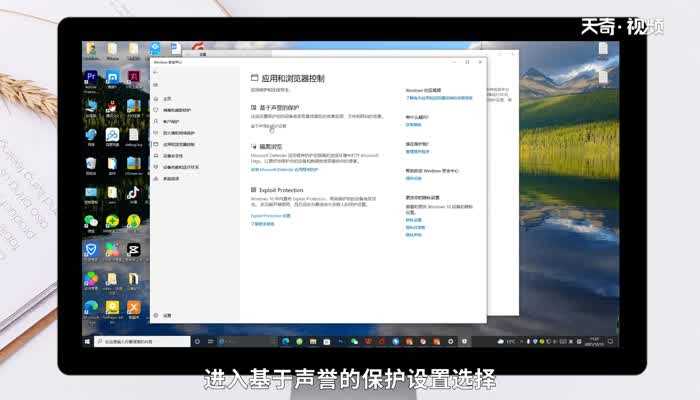Open the weather widget in the taskbar
This screenshot has width=700, height=400.
pos(506,342)
